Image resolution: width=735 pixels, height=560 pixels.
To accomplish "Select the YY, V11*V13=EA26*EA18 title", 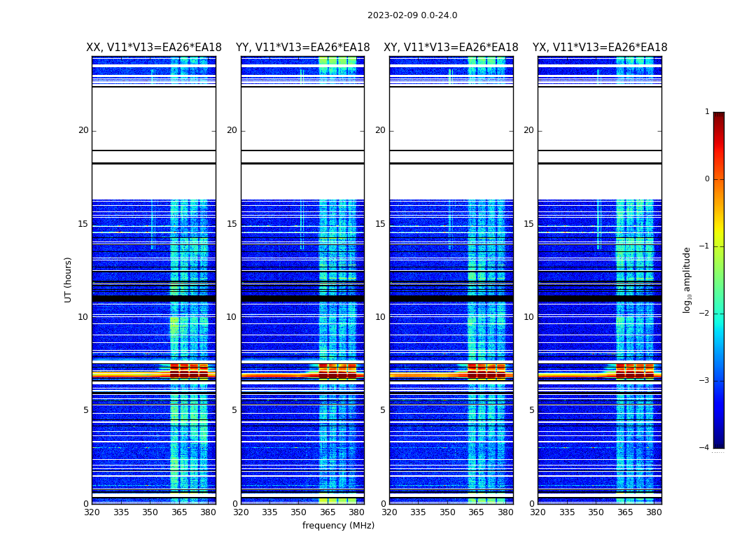I will click(302, 48).
